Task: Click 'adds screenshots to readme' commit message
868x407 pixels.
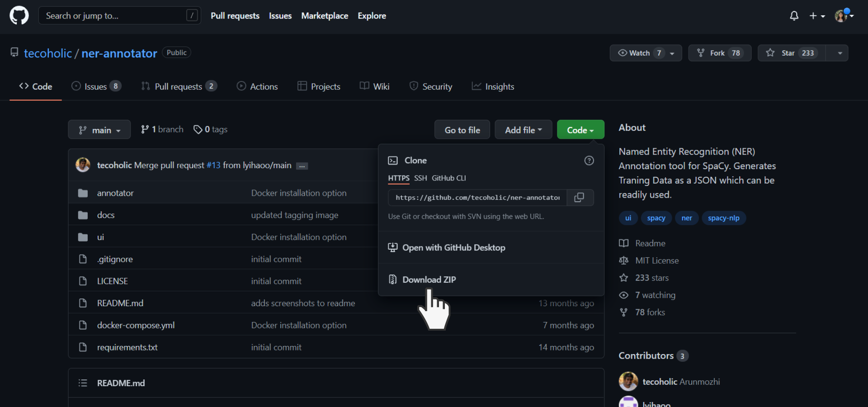Action: click(x=303, y=303)
